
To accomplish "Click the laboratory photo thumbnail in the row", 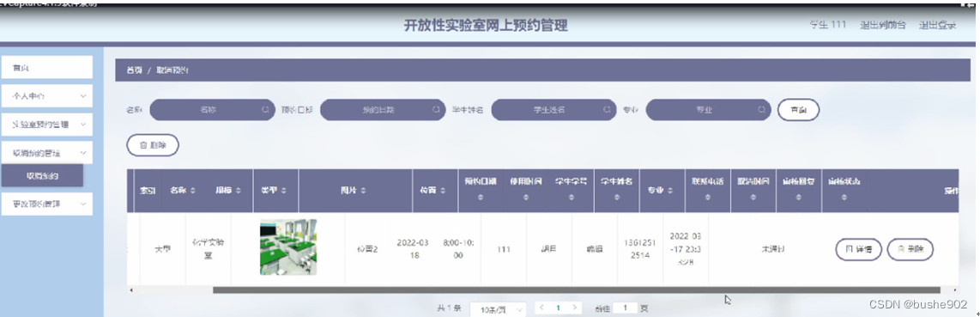I will click(288, 247).
